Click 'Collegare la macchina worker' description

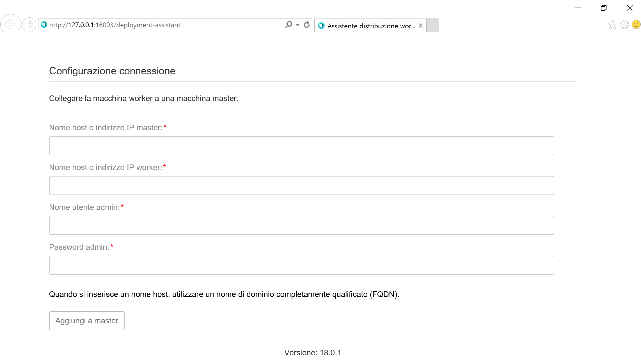coord(144,99)
